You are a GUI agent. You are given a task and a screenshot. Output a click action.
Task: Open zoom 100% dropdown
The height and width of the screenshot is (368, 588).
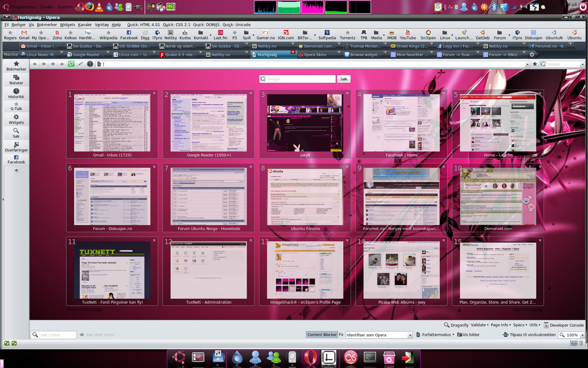582,335
